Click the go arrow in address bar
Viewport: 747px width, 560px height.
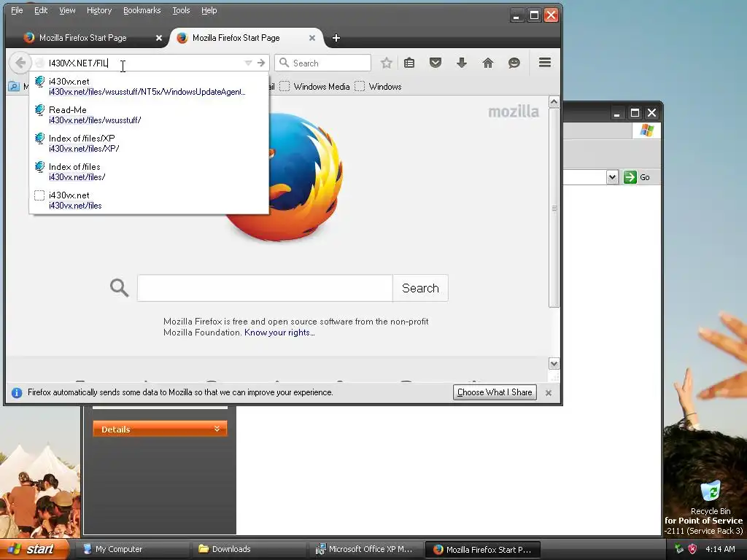coord(261,63)
